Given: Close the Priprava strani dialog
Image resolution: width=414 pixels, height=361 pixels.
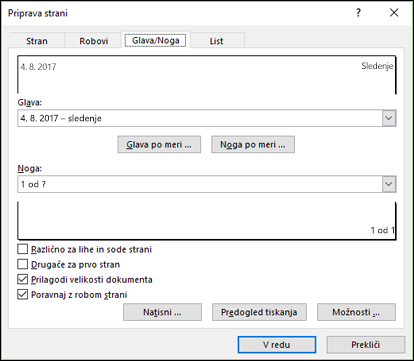Looking at the screenshot, I should [x=394, y=13].
